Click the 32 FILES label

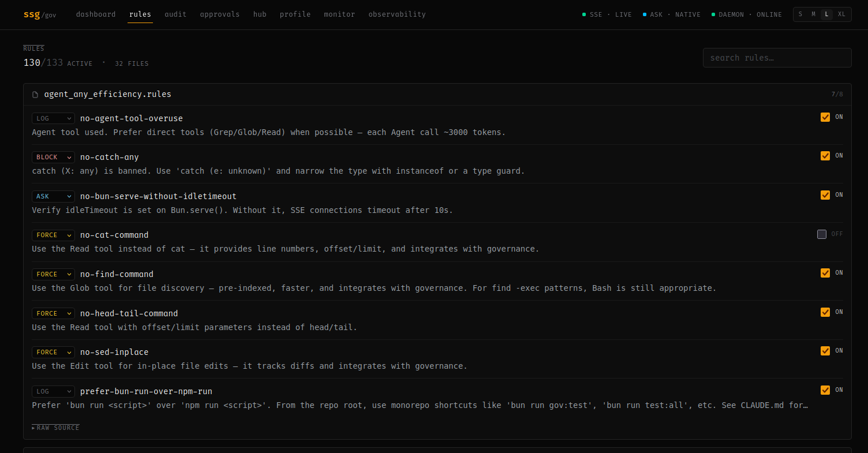coord(132,63)
